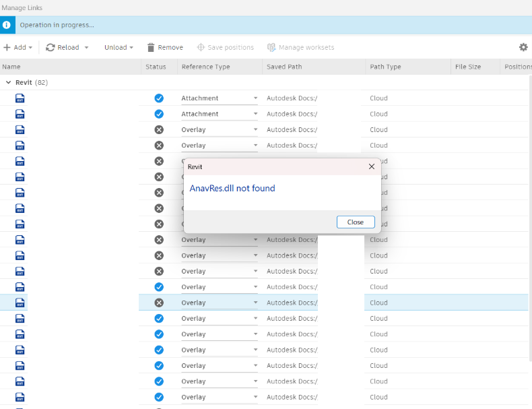This screenshot has height=409, width=532.
Task: Click the RVT file icon in the second Attachment row
Action: pyautogui.click(x=20, y=114)
